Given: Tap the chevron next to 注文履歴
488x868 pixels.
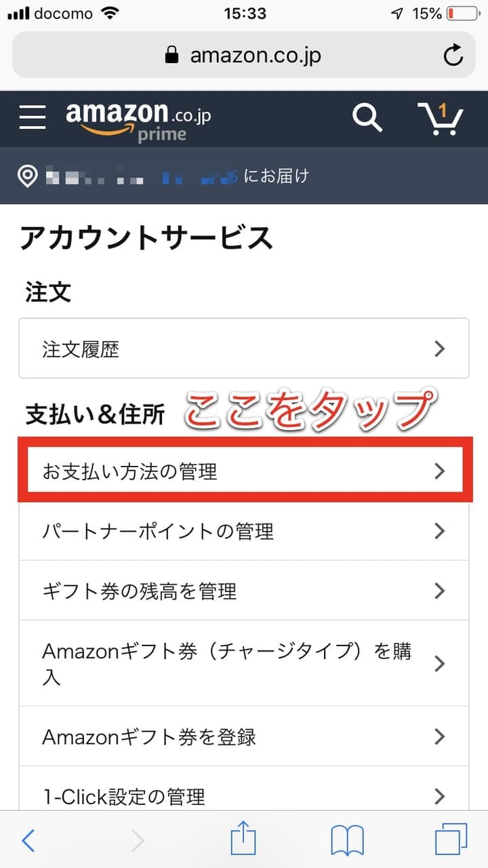Looking at the screenshot, I should click(x=440, y=349).
